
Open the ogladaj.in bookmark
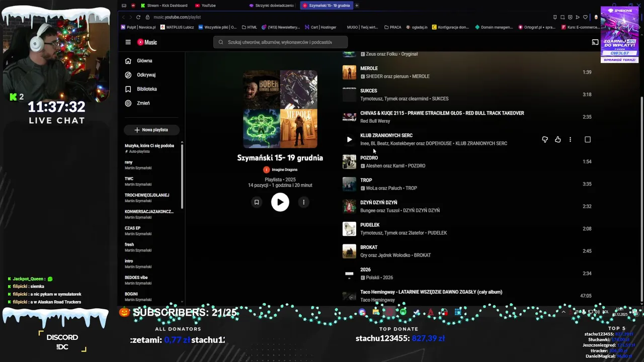[x=417, y=27]
